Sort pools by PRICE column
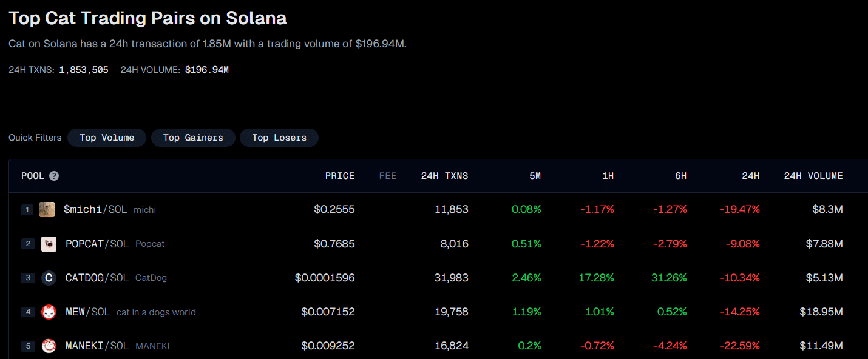 (x=339, y=176)
